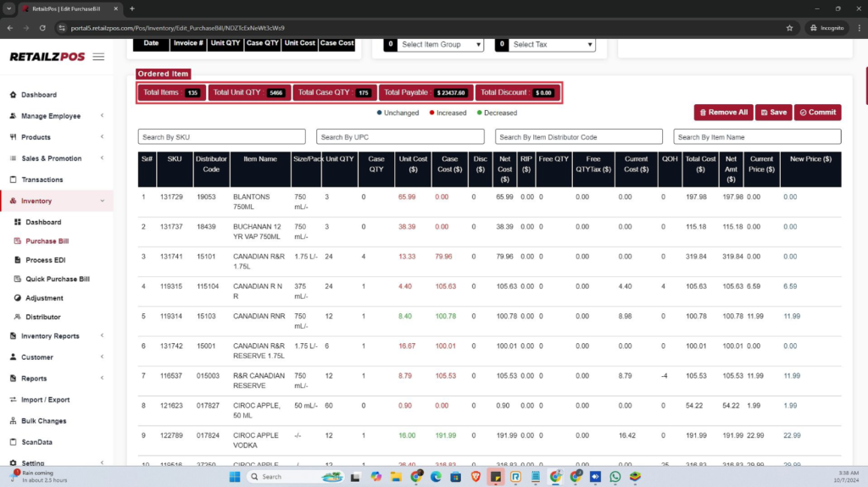Expand Products submenu chevron
This screenshot has height=487, width=868.
[x=103, y=136]
